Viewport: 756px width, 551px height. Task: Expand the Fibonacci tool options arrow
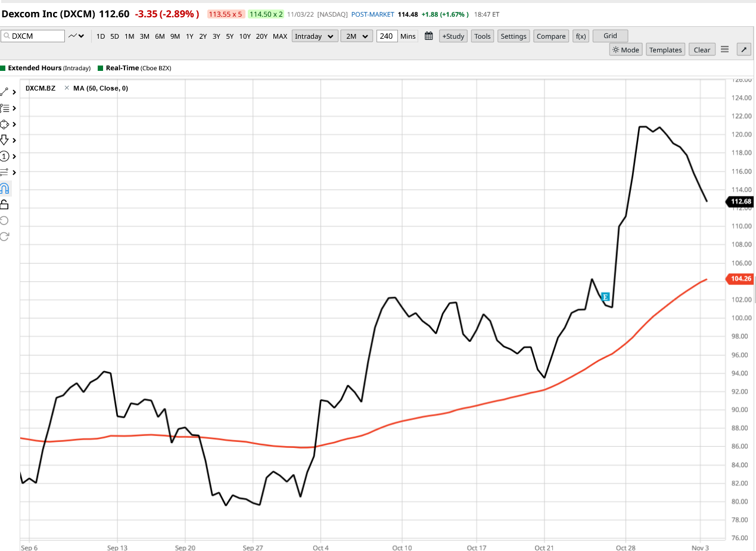point(14,108)
